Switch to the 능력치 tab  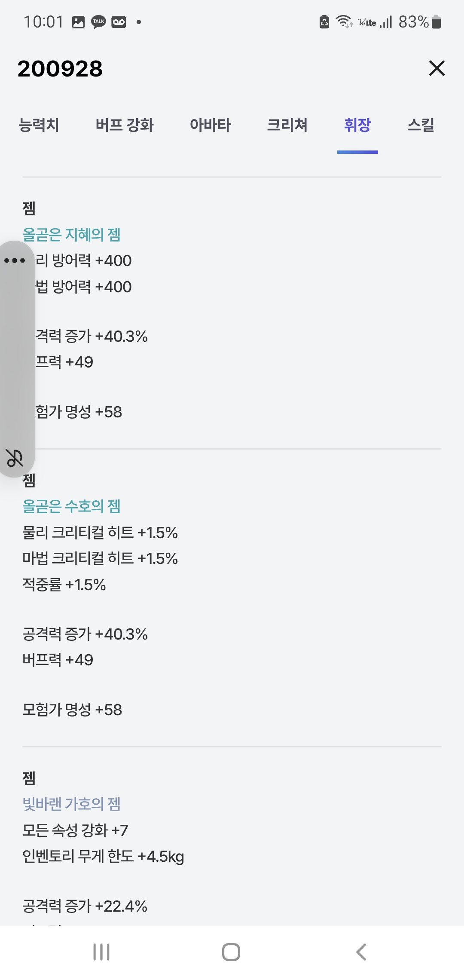(39, 125)
